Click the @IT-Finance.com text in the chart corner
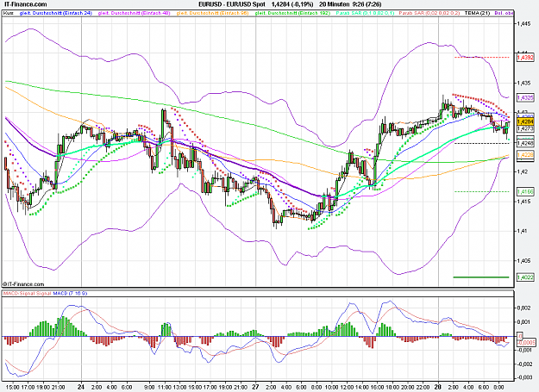Viewport: 539px width, 392px height. 23,283
